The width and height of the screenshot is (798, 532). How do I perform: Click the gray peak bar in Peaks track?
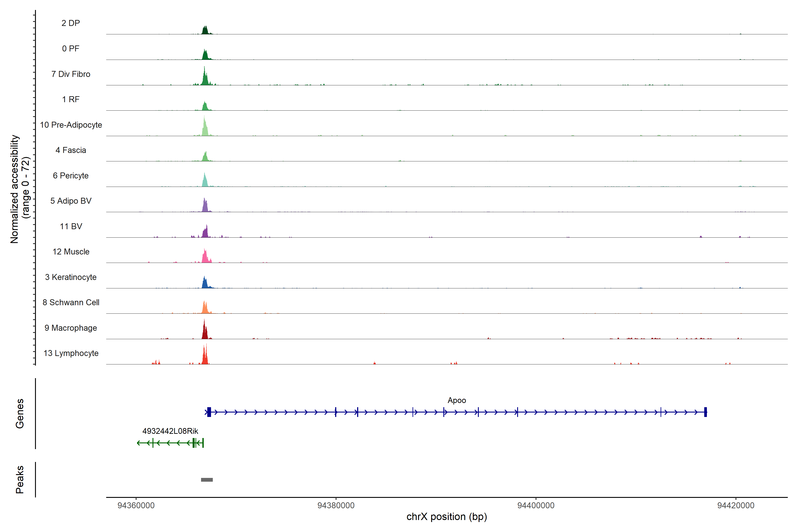207,479
